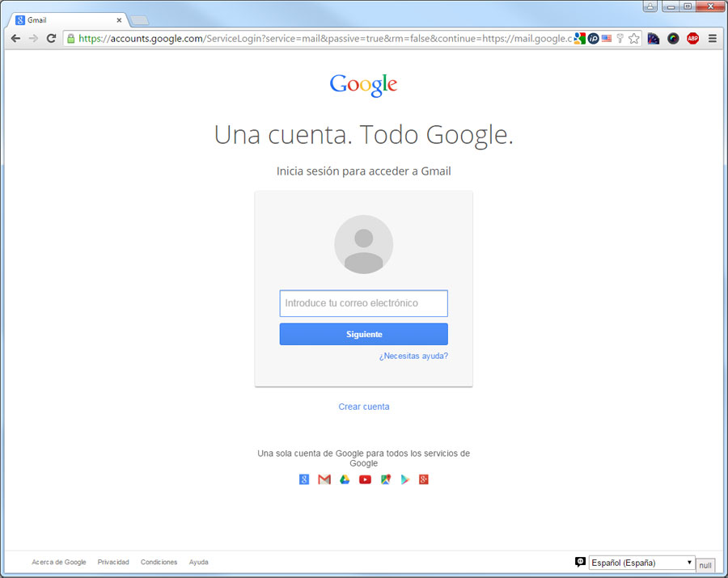Go back with the browser back arrow

coord(15,39)
